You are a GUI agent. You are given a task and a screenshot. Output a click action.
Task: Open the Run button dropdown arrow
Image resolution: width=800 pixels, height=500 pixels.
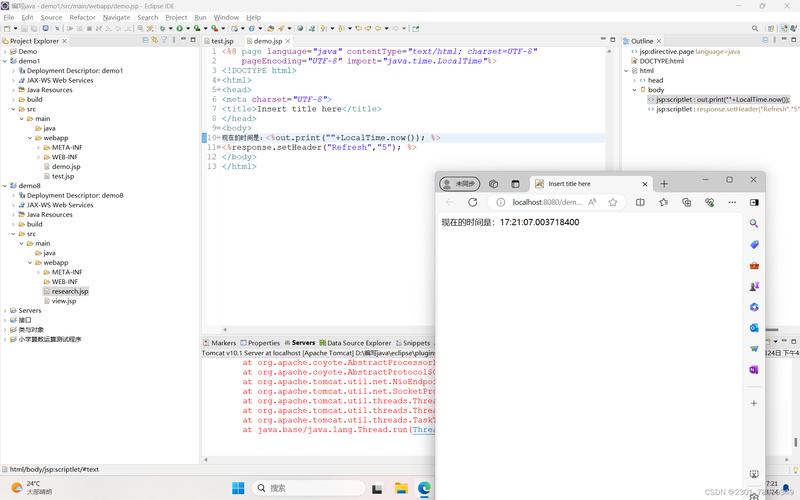click(x=188, y=29)
